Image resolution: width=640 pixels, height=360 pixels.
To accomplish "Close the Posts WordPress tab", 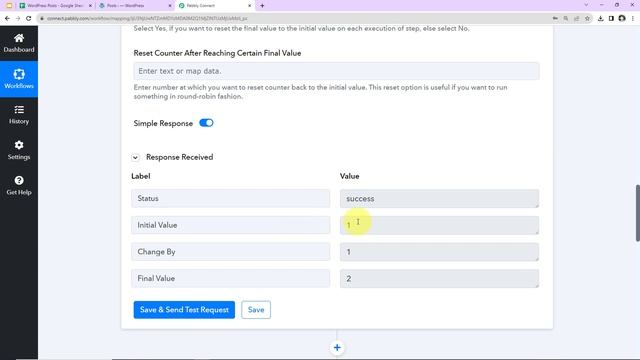I will click(170, 6).
